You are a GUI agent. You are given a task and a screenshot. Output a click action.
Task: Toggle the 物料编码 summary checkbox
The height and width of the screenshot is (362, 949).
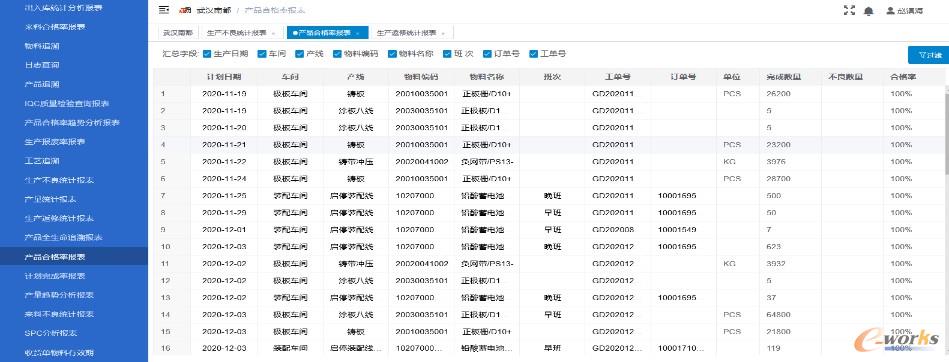click(x=337, y=53)
